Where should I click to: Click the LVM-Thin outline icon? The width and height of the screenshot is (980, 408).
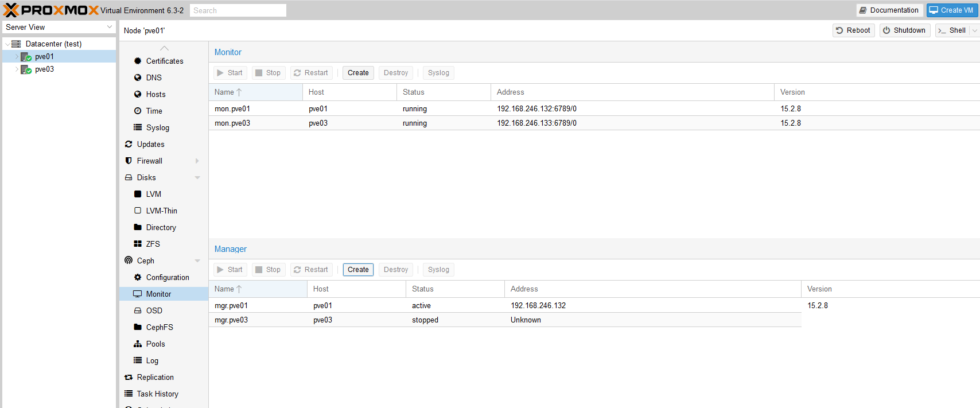[138, 211]
